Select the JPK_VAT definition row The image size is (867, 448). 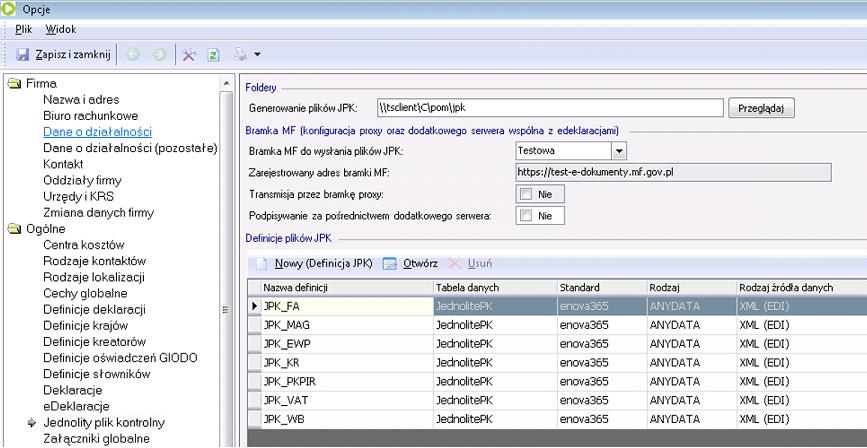tap(557, 400)
